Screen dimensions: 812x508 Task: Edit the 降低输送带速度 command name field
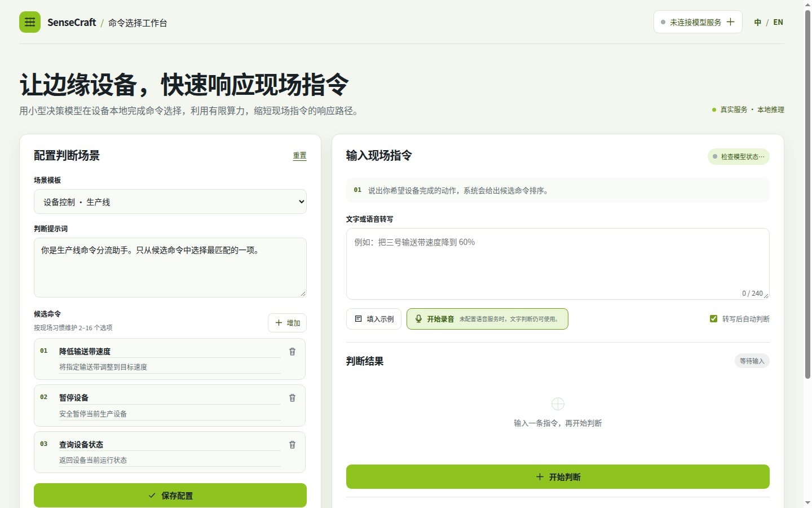[x=170, y=352]
